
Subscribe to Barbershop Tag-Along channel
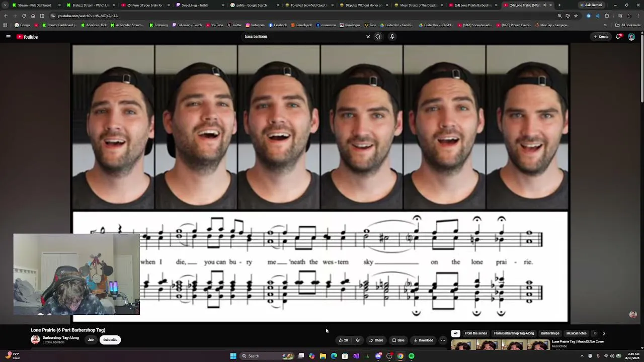(x=110, y=340)
